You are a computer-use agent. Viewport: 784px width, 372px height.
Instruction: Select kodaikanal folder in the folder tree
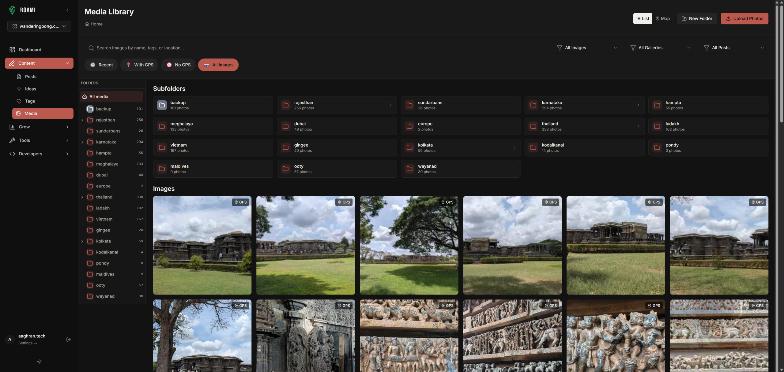(x=112, y=252)
